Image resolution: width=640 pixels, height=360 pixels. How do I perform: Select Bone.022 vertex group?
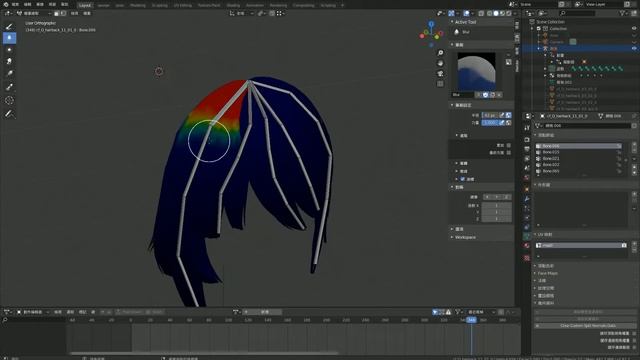[578, 164]
